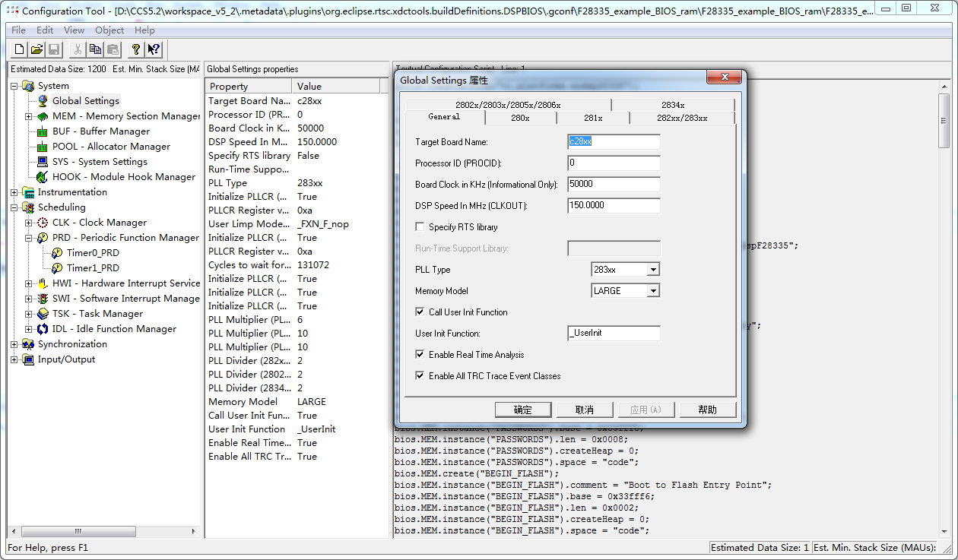Open the yellow question mark Help icon

point(135,49)
